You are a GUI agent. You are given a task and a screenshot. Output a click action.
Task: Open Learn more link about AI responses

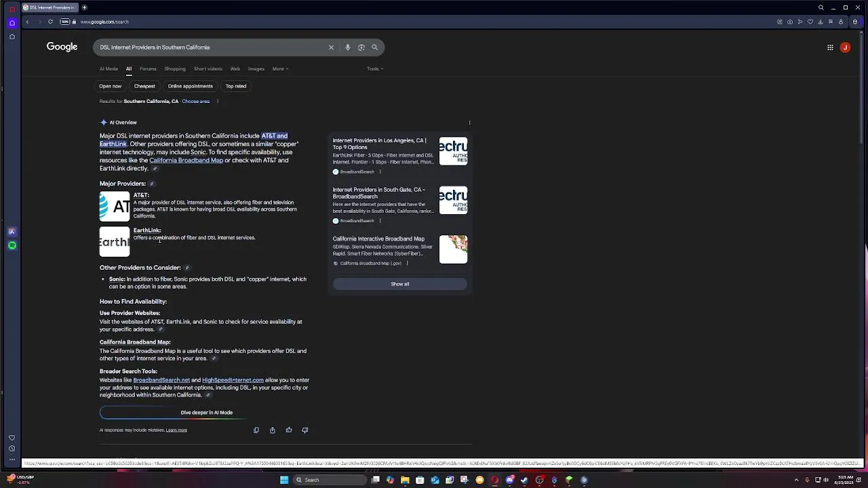[x=176, y=430]
